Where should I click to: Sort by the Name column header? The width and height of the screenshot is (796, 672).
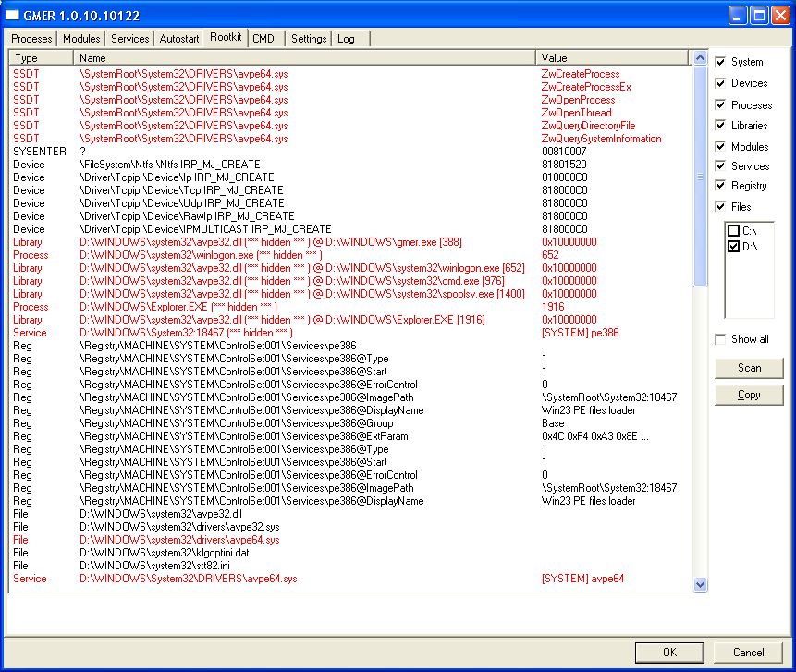click(x=305, y=58)
